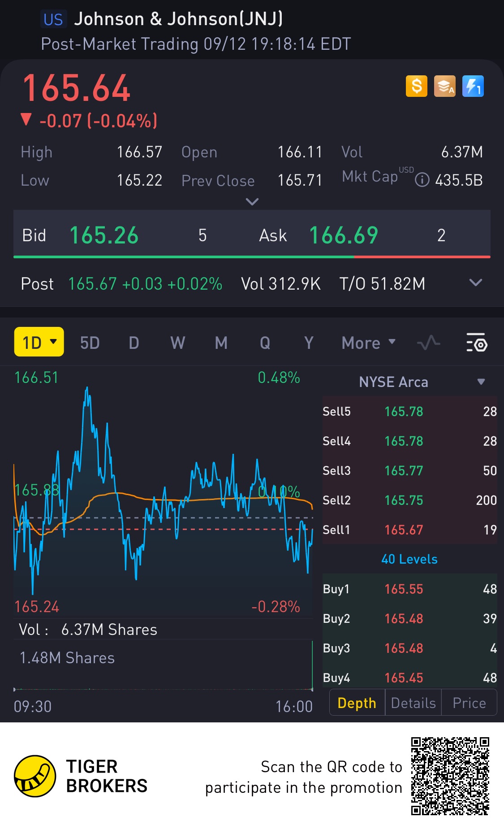Switch to the Price tab
This screenshot has width=504, height=830.
click(469, 703)
